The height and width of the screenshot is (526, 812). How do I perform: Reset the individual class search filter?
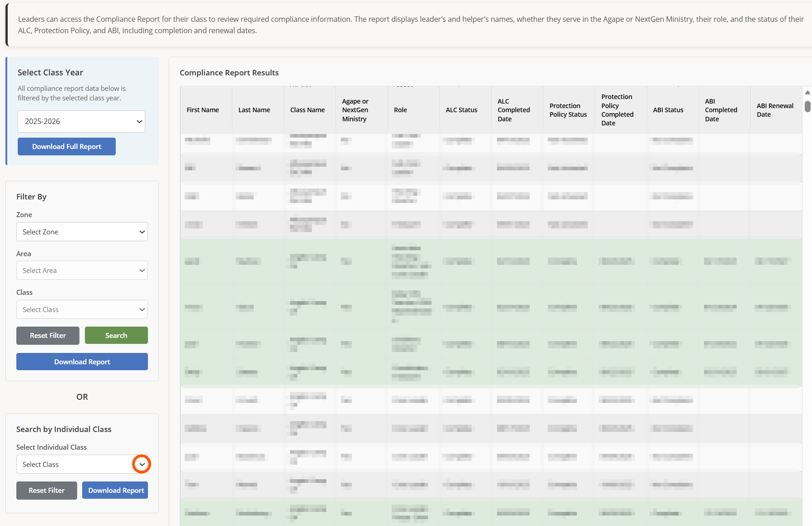(x=47, y=491)
